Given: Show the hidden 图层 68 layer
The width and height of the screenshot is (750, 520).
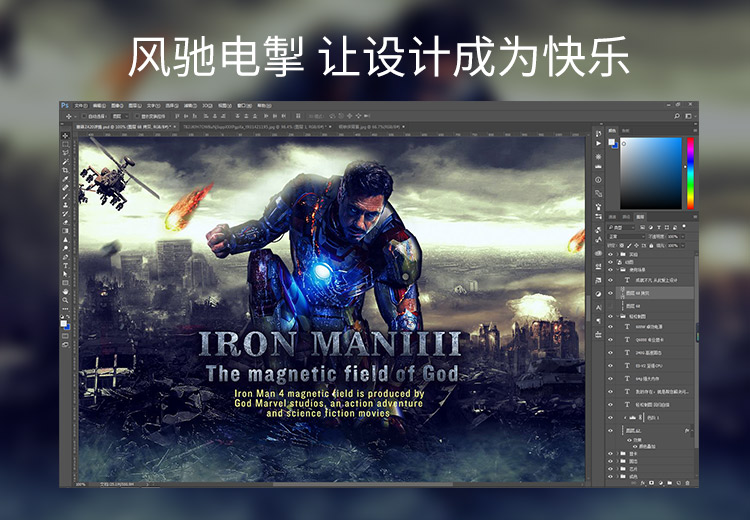Looking at the screenshot, I should click(x=610, y=306).
